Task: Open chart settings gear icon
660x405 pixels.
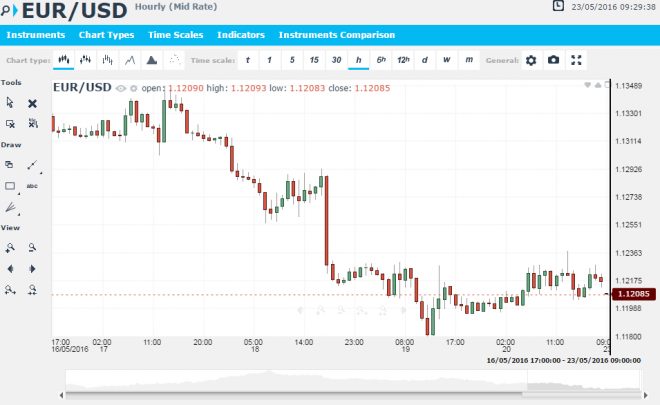Action: [531, 60]
